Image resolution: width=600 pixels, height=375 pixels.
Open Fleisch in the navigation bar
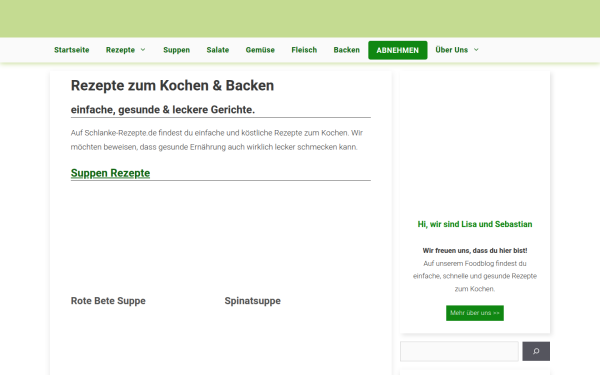[304, 50]
